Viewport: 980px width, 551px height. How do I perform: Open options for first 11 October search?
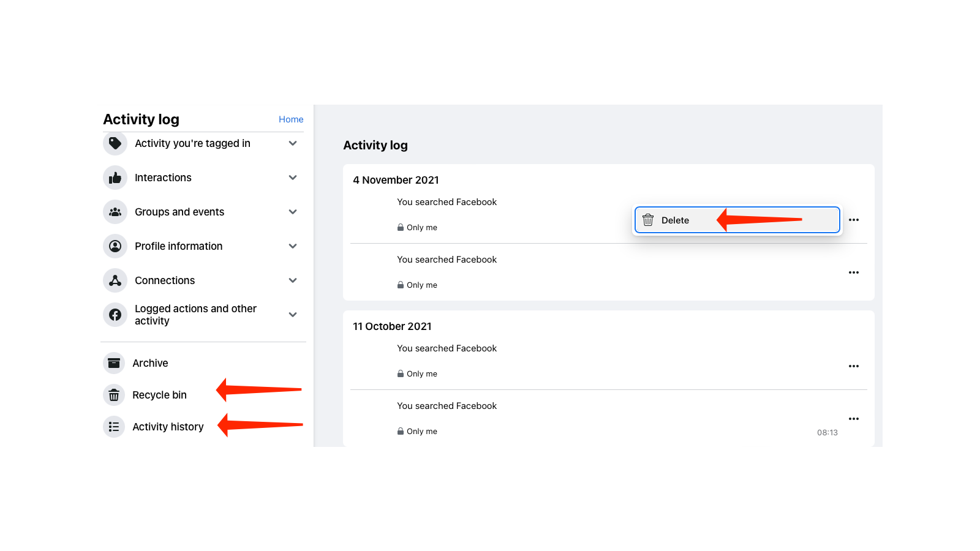point(854,366)
